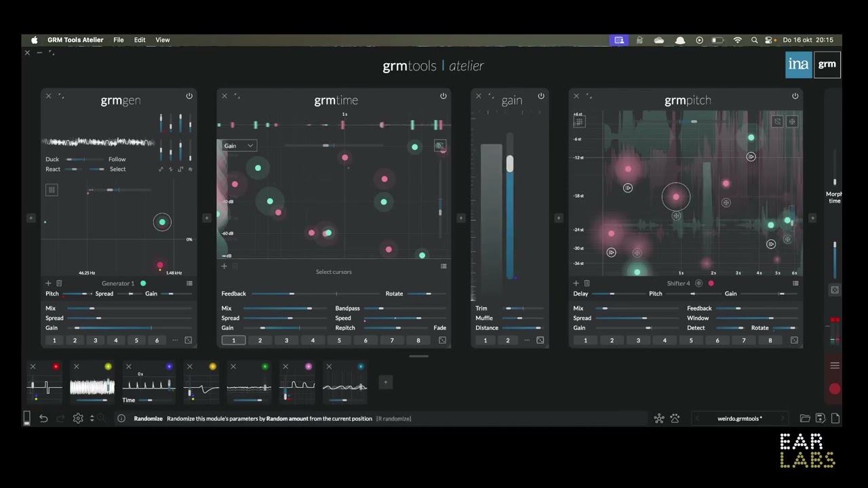This screenshot has width=868, height=488.
Task: Click the Spotlight search icon in menu bar
Action: [x=754, y=40]
